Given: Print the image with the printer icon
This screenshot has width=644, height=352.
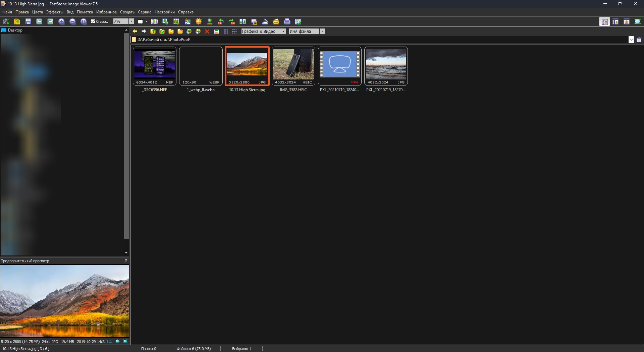Looking at the screenshot, I should (x=287, y=21).
